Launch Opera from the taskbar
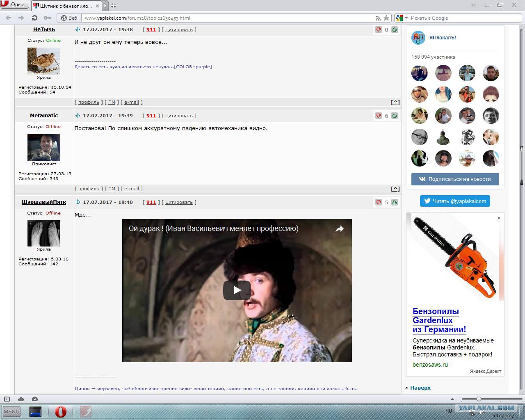The height and width of the screenshot is (420, 525). 61,411
